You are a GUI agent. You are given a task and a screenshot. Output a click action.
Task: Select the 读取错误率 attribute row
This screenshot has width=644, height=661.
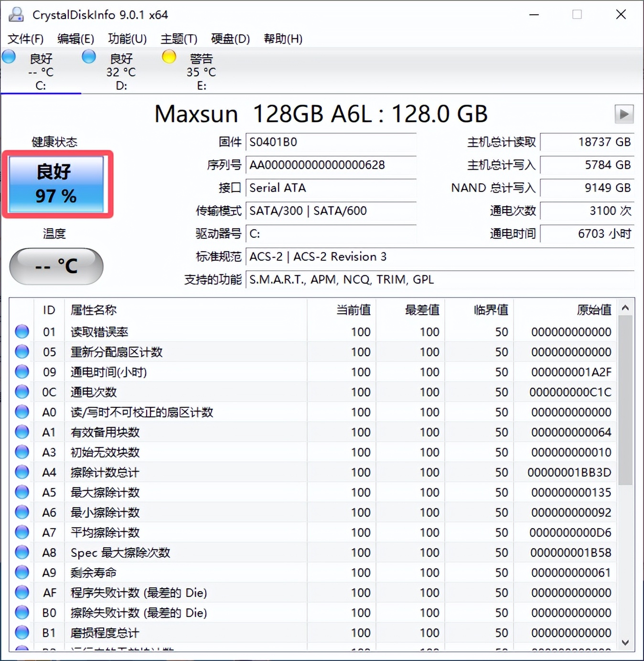313,331
